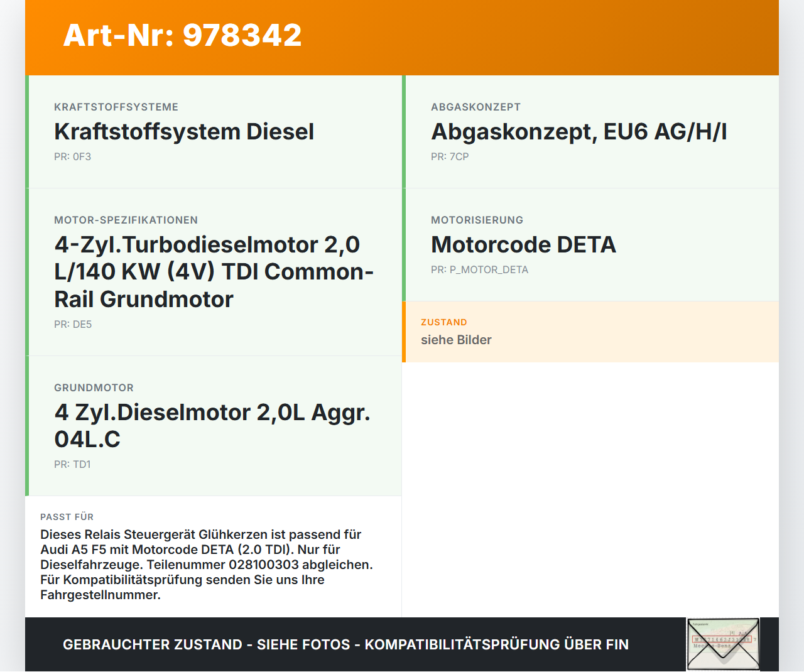The height and width of the screenshot is (672, 804).
Task: Click the red-highlighted VIN number in the envelope image
Action: (721, 641)
